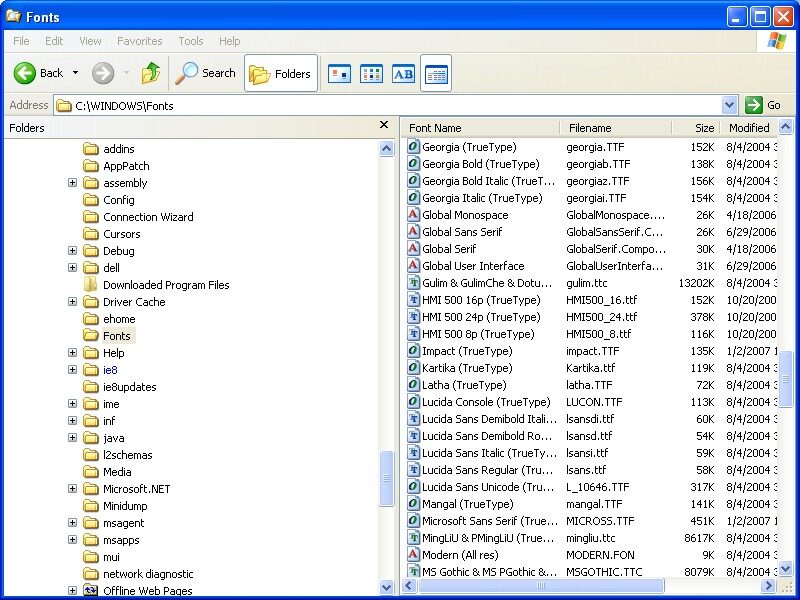Close the Folders pane
Image resolution: width=800 pixels, height=600 pixels.
[384, 125]
